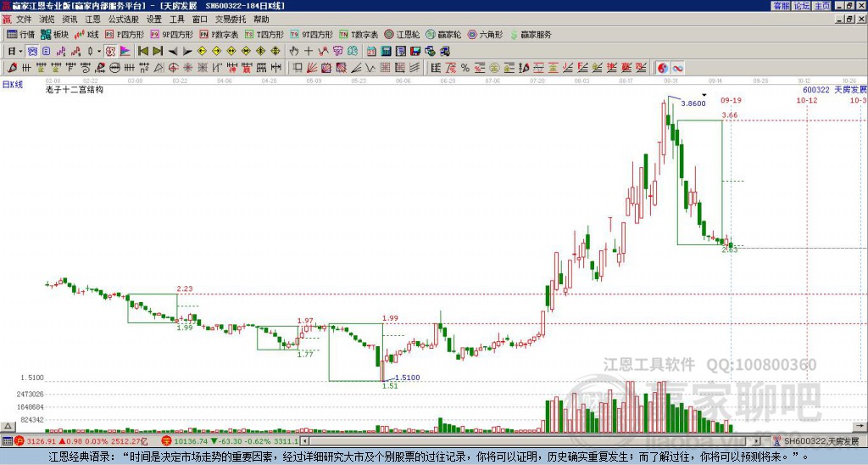This screenshot has height=465, width=868.
Task: Open the 江恩轮 tool
Action: tap(403, 34)
